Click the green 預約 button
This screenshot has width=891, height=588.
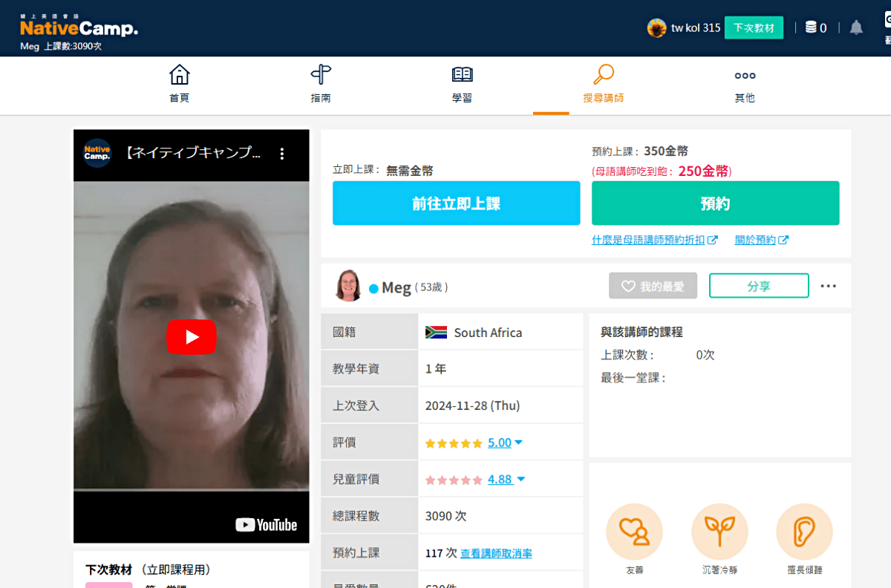(715, 203)
